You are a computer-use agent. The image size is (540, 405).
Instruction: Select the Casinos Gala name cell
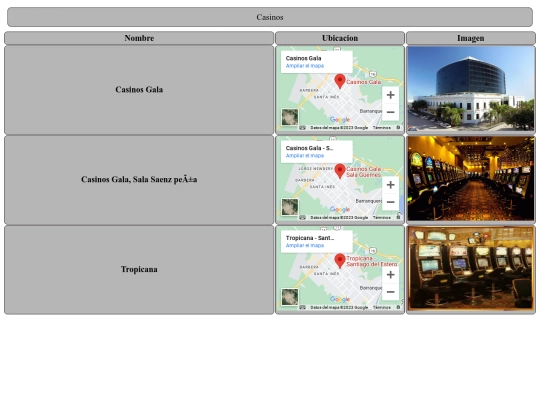tap(139, 90)
